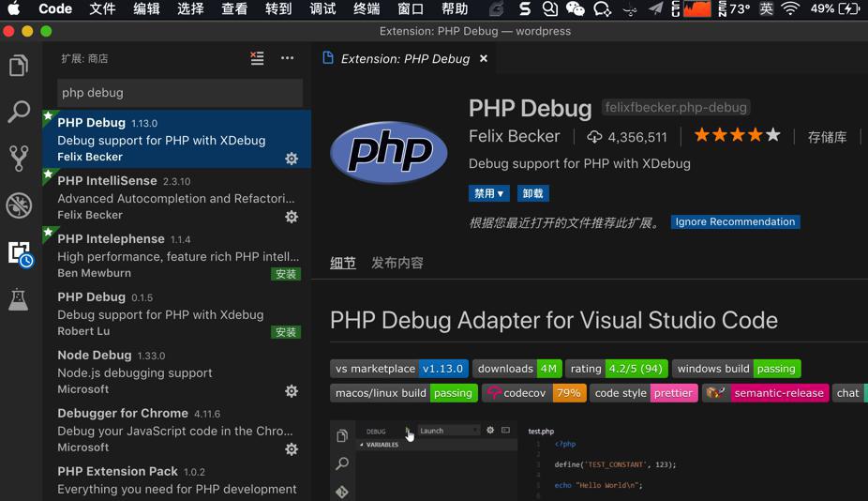Screen dimensions: 868x501
Task: Open the 禁用 (Disable) dropdown
Action: (488, 193)
